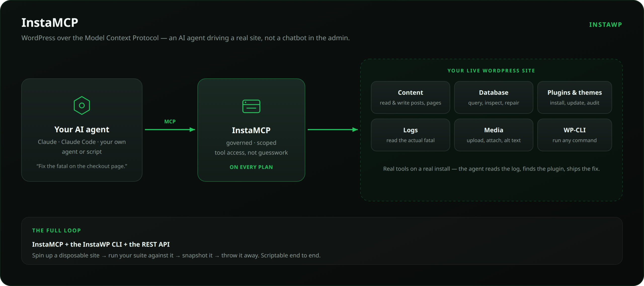
Task: Click 'read the actual fatal' text
Action: pyautogui.click(x=410, y=140)
